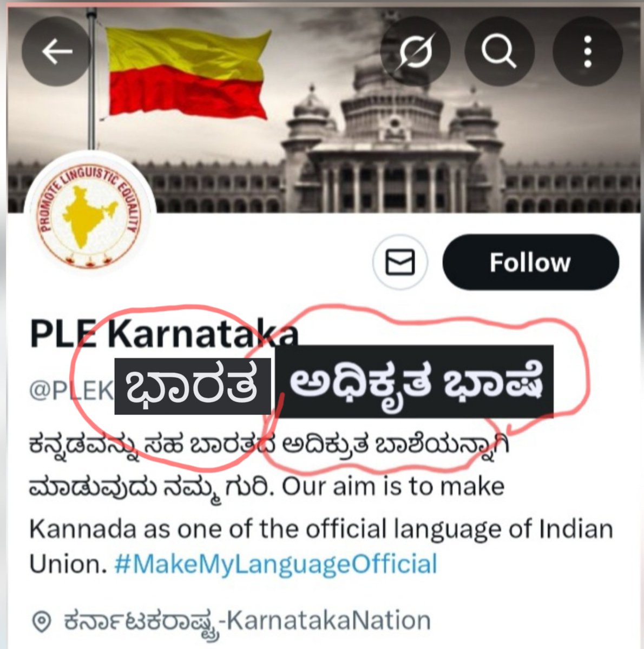Tap the Grok slashed-circle icon

click(414, 51)
